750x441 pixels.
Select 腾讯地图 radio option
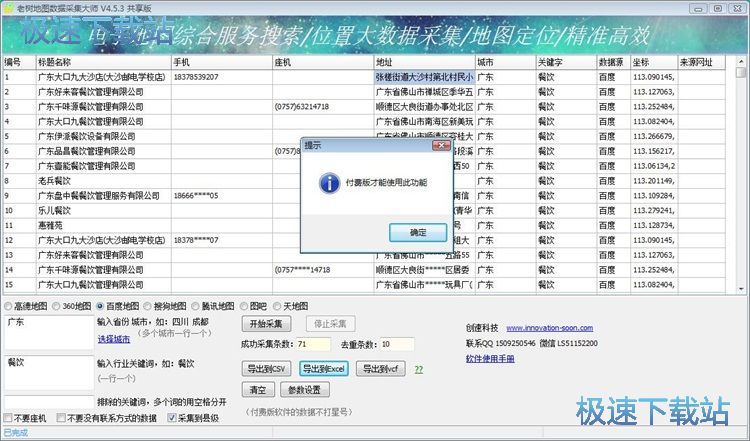(x=212, y=306)
